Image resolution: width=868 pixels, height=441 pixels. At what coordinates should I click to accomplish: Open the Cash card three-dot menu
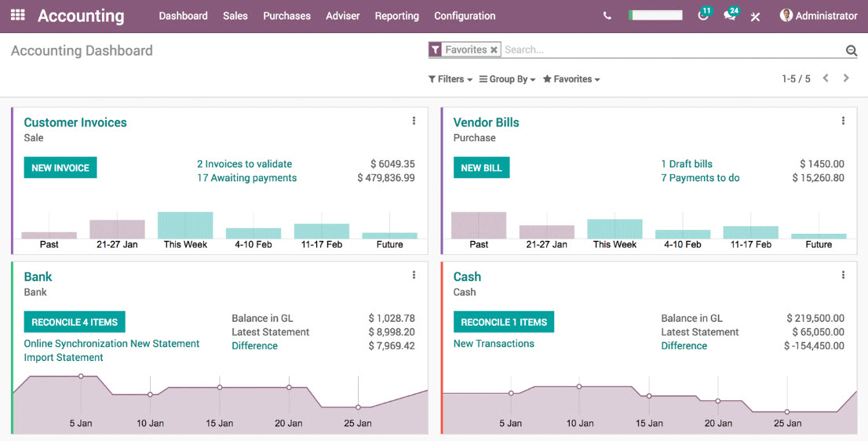pyautogui.click(x=843, y=275)
